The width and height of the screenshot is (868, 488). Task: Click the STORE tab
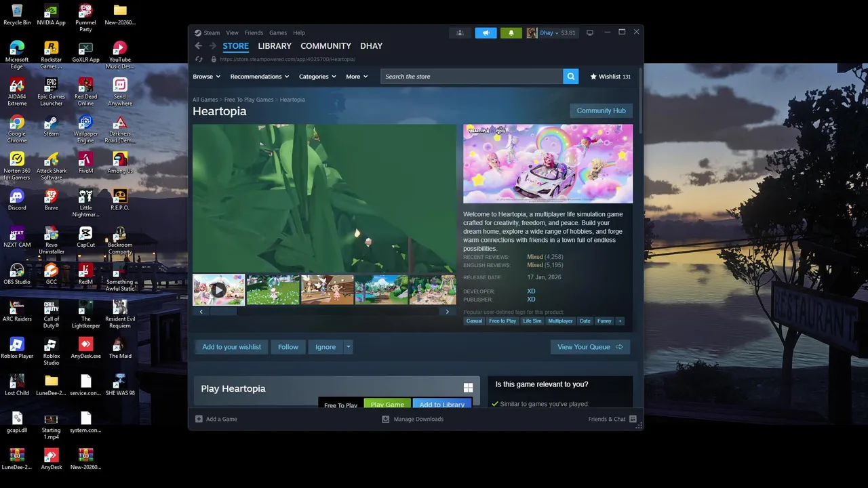[x=236, y=46]
